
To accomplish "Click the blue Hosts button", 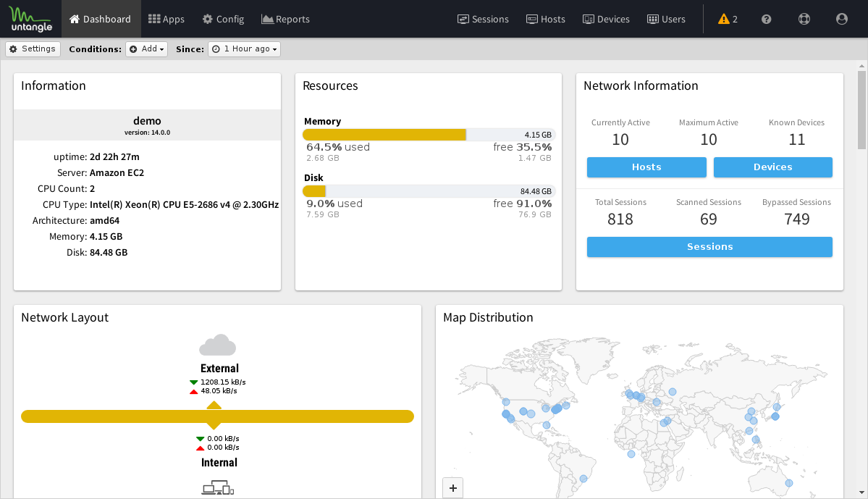I will [646, 167].
